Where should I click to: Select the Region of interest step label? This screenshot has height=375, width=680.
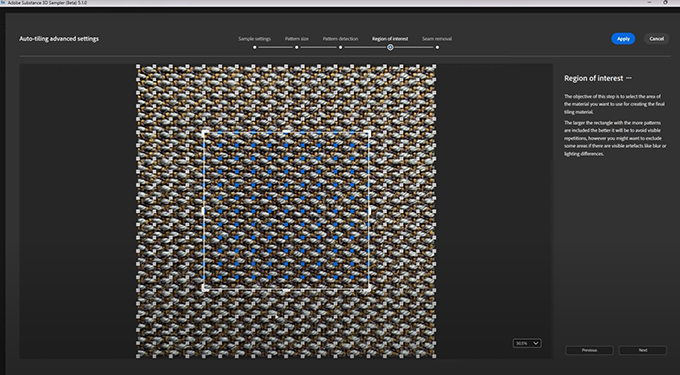tap(390, 39)
